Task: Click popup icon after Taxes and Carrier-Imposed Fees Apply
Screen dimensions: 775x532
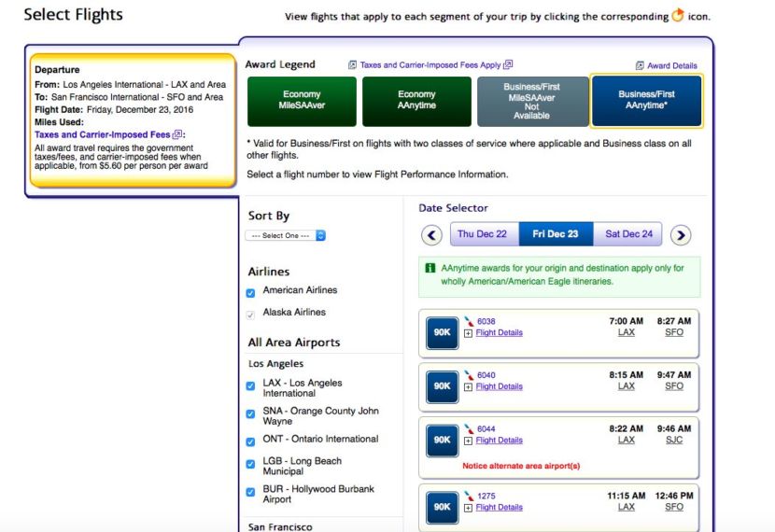Action: click(x=508, y=64)
